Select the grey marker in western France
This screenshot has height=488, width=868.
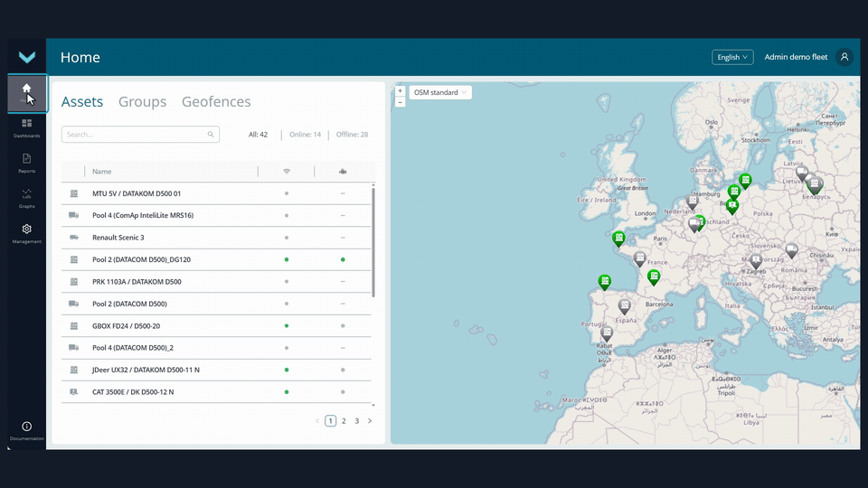(640, 258)
